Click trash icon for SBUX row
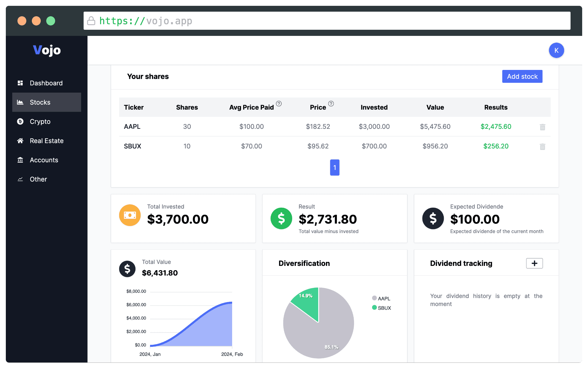Viewport: 588px width, 368px height. (542, 147)
